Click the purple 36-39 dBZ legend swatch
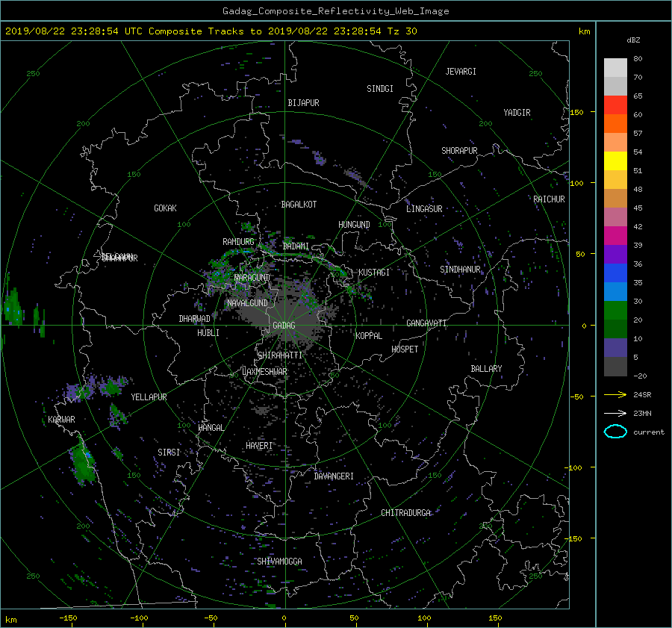Image resolution: width=672 pixels, height=628 pixels. [615, 254]
